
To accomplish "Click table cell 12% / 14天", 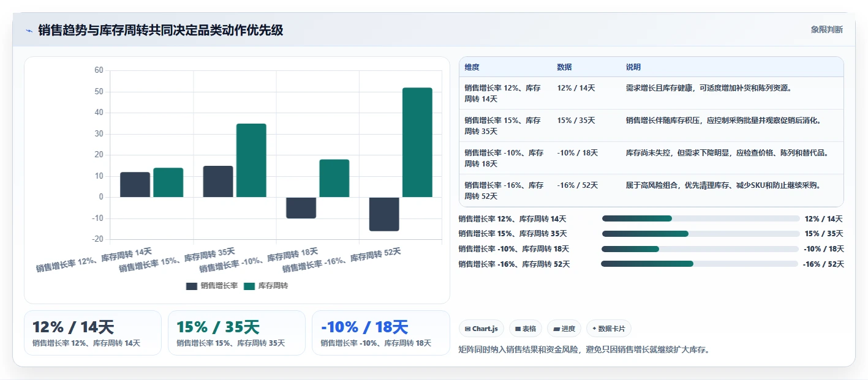I will pyautogui.click(x=576, y=88).
